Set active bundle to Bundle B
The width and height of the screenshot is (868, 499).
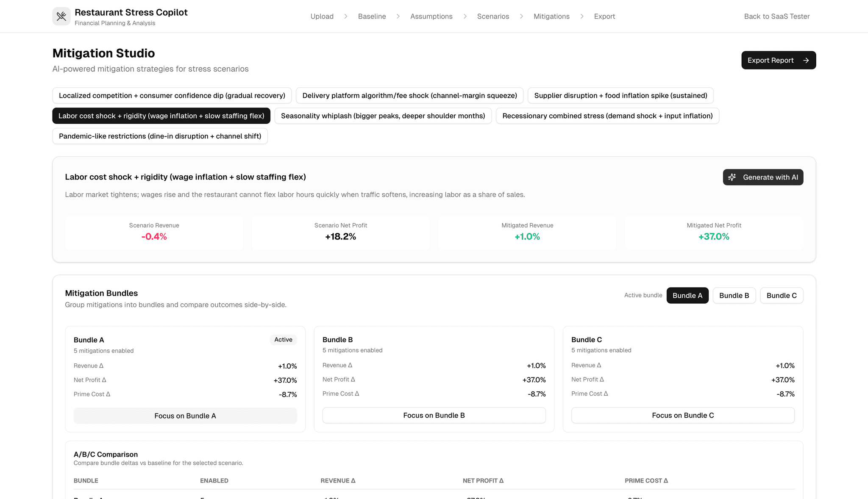[734, 296]
